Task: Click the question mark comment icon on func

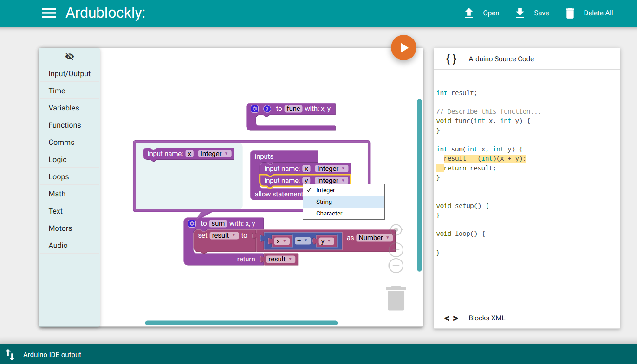Action: click(267, 109)
